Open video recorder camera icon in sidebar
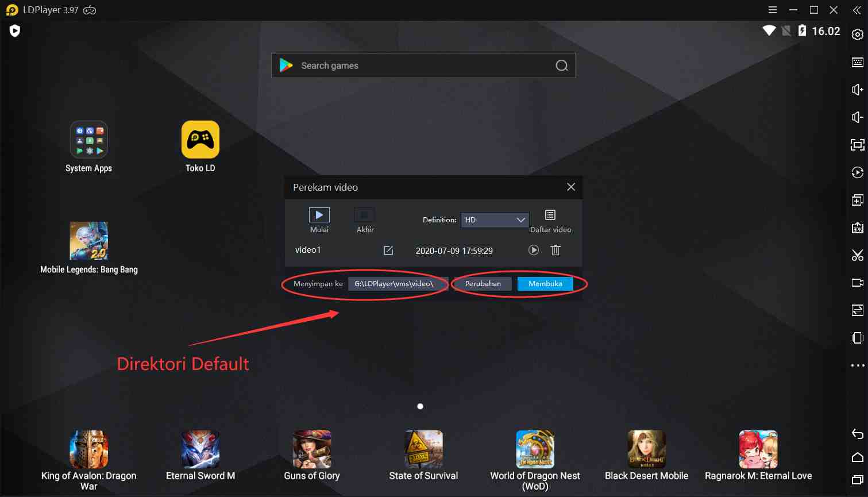This screenshot has height=497, width=868. [857, 283]
